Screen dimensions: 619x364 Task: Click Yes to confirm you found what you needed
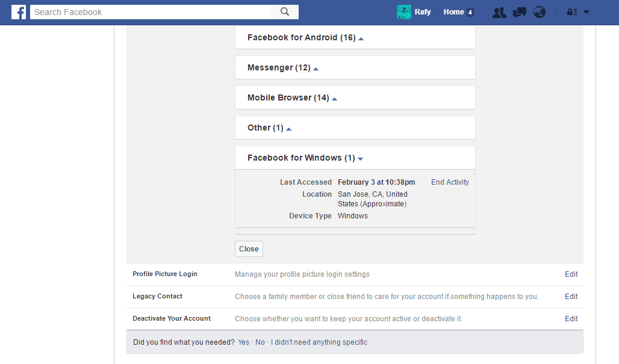tap(243, 342)
